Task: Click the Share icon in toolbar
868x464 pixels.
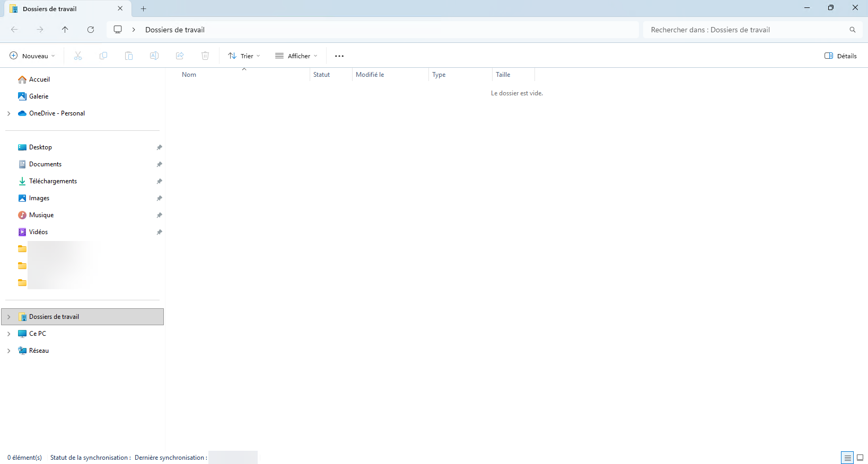Action: [180, 56]
